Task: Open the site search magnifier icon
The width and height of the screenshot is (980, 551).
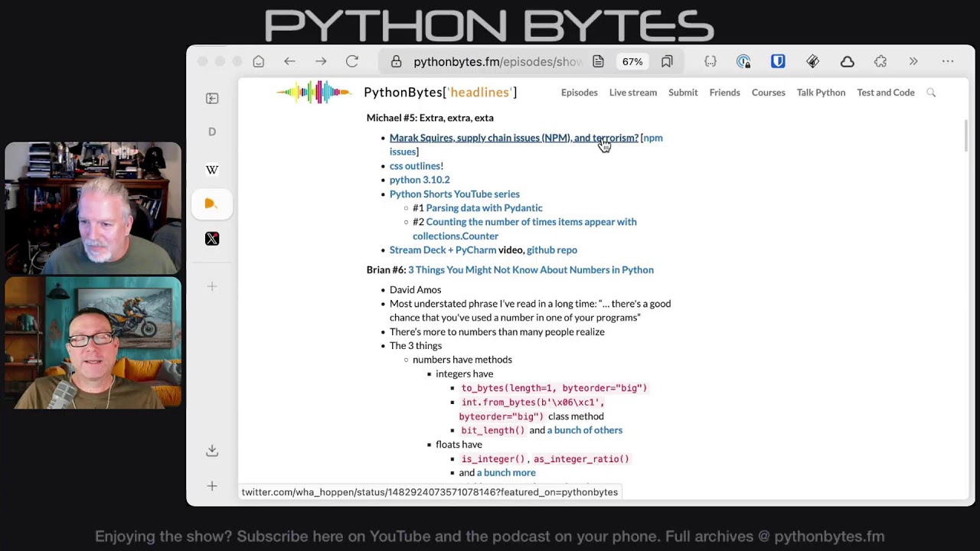Action: 931,93
